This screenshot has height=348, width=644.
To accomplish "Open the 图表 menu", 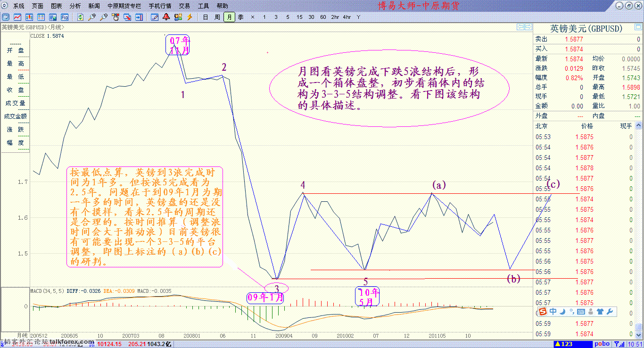I will (x=56, y=6).
